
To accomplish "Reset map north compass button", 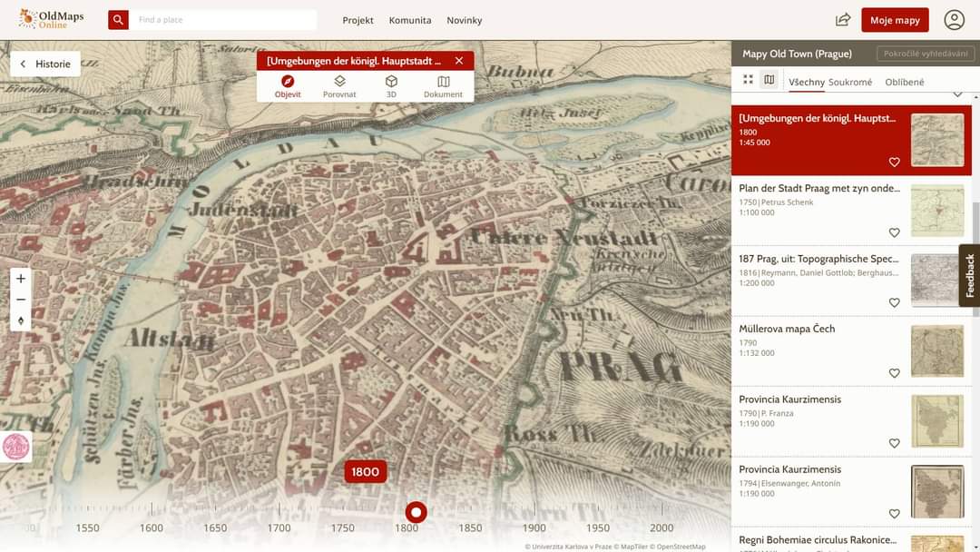I will pyautogui.click(x=21, y=320).
